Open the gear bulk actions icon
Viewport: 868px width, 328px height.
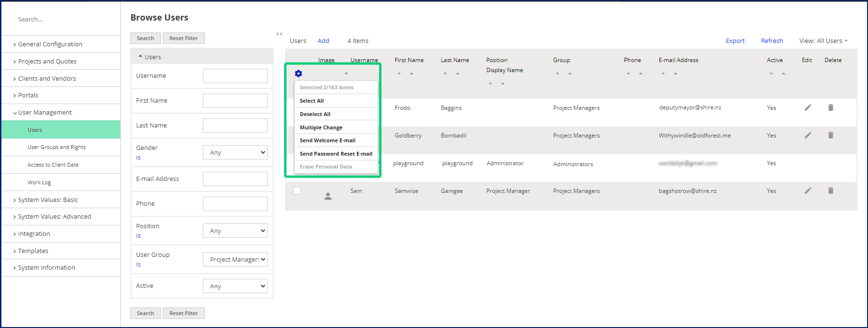tap(298, 74)
